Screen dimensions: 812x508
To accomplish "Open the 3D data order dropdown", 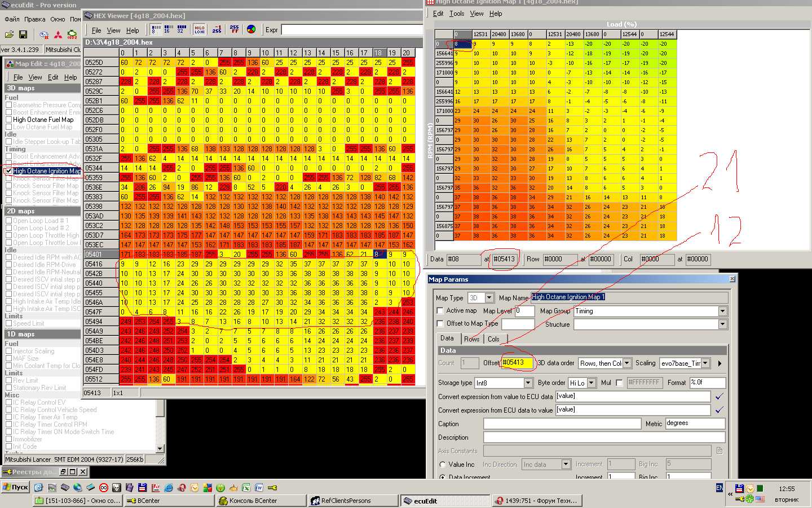I will tap(627, 364).
